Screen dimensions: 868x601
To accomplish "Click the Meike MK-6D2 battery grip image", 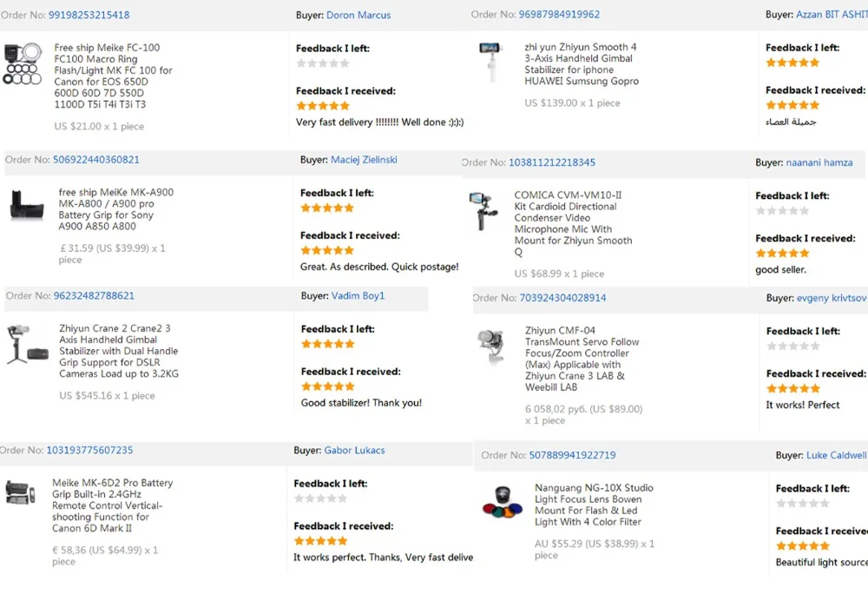I will coord(21,492).
